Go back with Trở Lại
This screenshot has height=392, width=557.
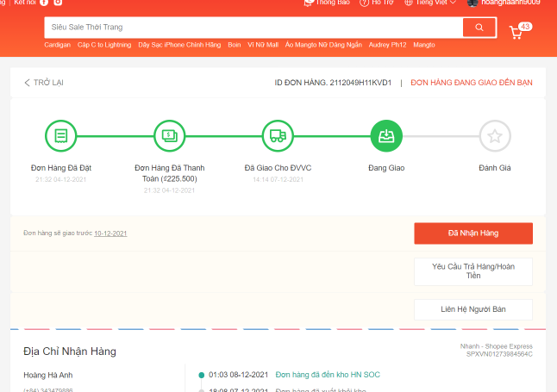point(44,83)
